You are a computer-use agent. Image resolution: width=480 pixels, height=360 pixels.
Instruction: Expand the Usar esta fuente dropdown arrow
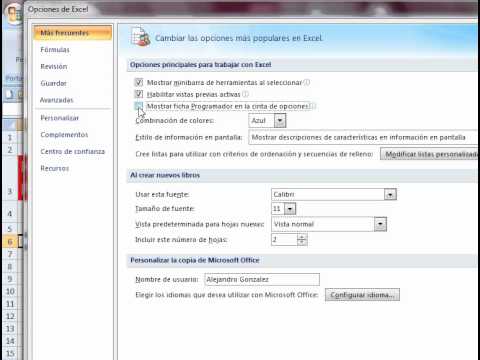390,194
